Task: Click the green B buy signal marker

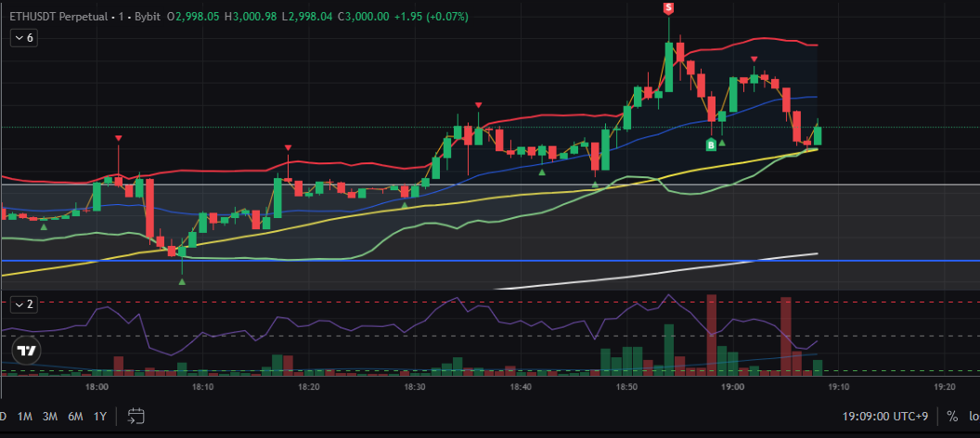Action: point(711,145)
